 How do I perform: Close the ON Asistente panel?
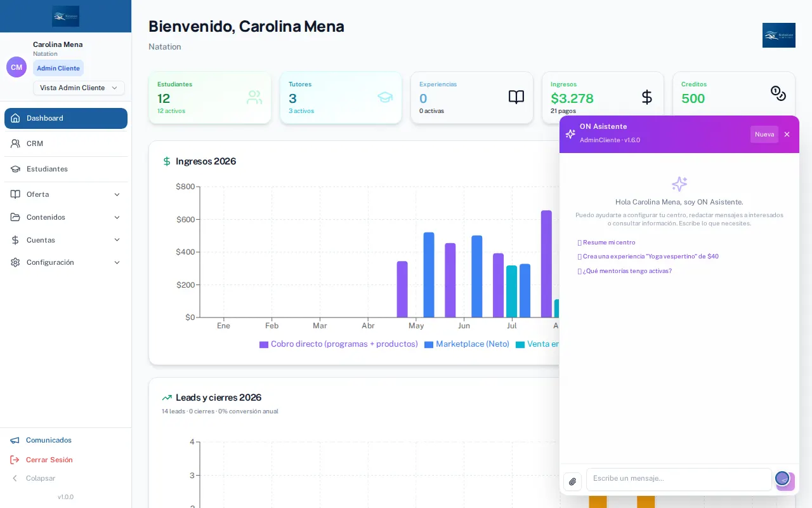787,135
